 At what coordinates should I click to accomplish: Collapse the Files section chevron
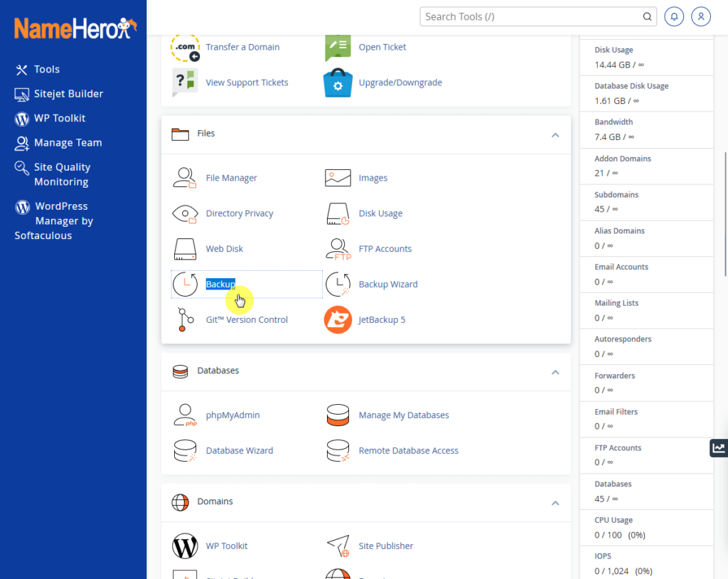tap(555, 135)
